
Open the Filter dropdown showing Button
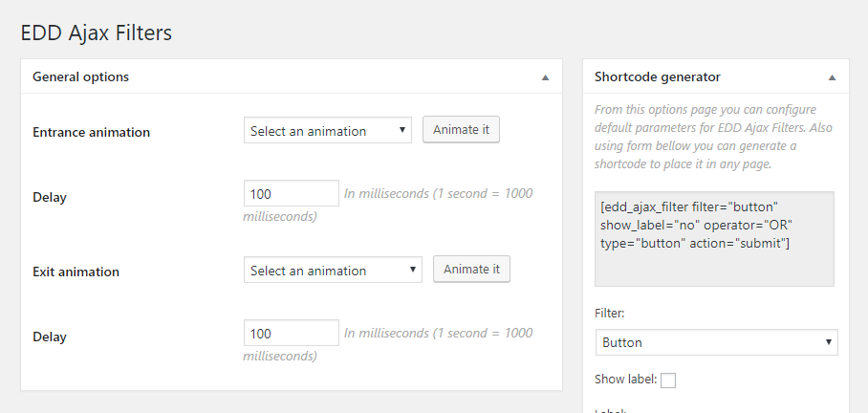[717, 342]
